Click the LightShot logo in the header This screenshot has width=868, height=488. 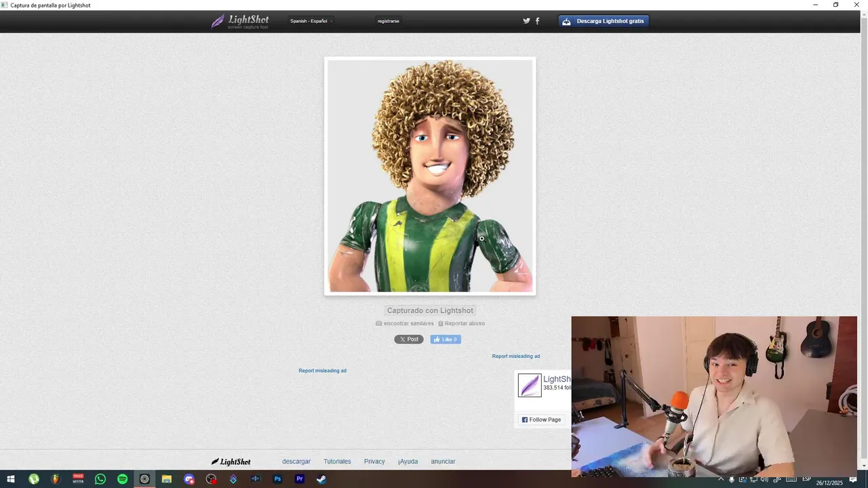(240, 21)
